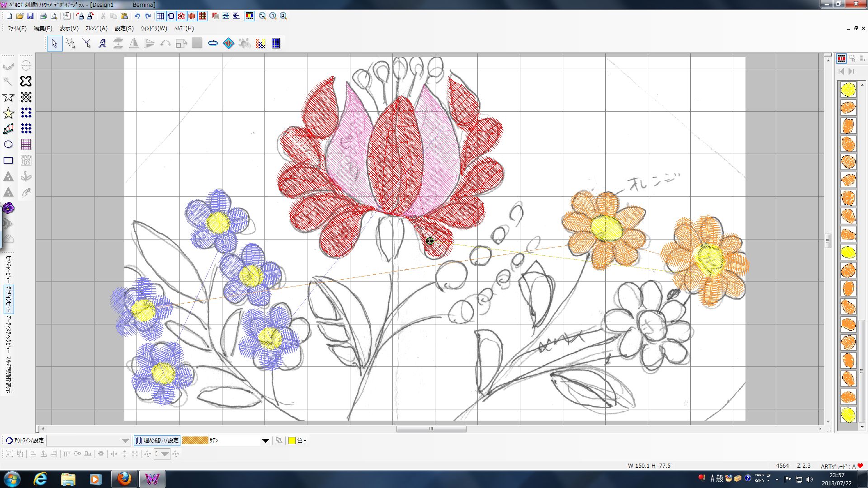This screenshot has width=868, height=488.
Task: Open the Help menu
Action: click(184, 28)
